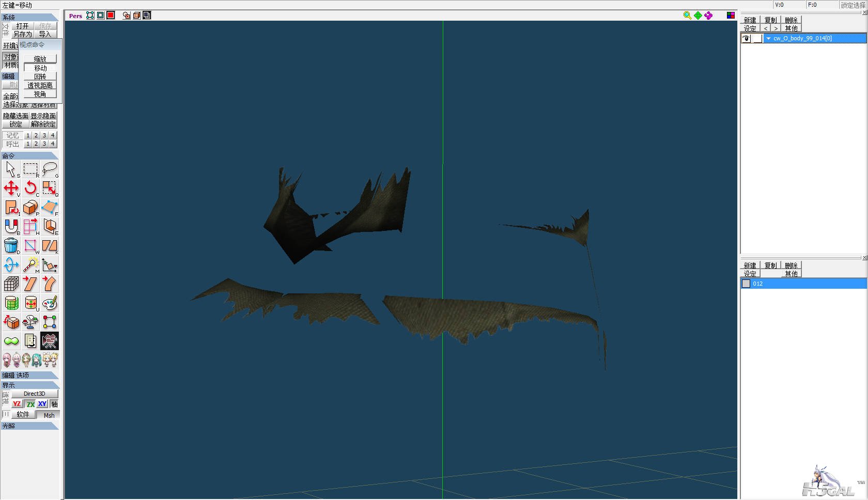Click the magic wand tool icon
The width and height of the screenshot is (868, 500).
pyautogui.click(x=30, y=264)
